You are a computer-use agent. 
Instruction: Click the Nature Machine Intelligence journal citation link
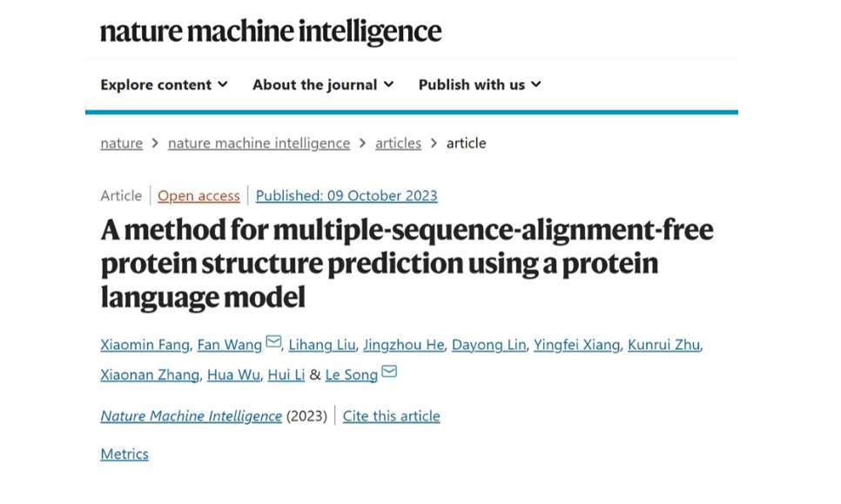[x=191, y=415]
